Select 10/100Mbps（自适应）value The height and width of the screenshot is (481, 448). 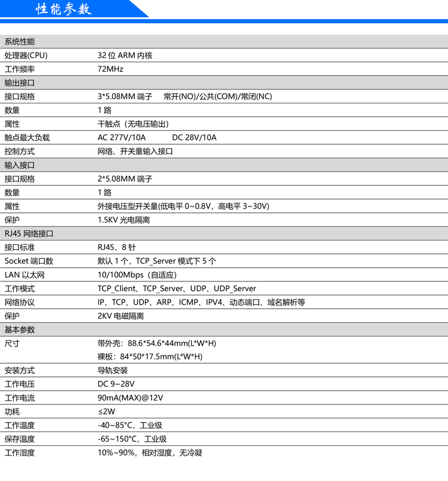pyautogui.click(x=137, y=275)
